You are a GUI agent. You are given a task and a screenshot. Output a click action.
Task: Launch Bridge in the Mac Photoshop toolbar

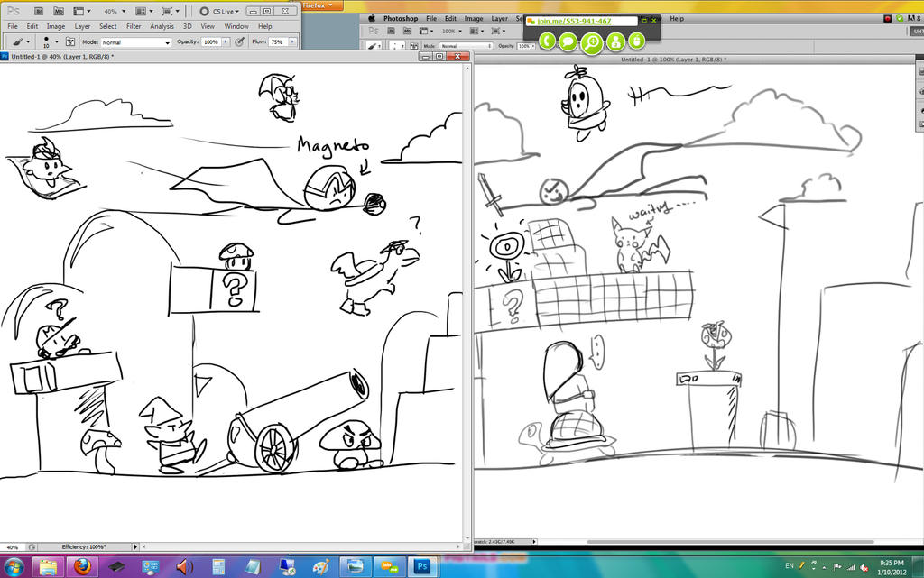392,31
